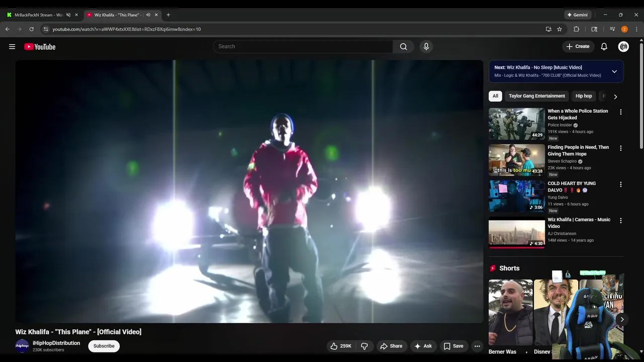Viewport: 644px width, 362px height.
Task: Click the search magnifier button
Action: pos(404,47)
